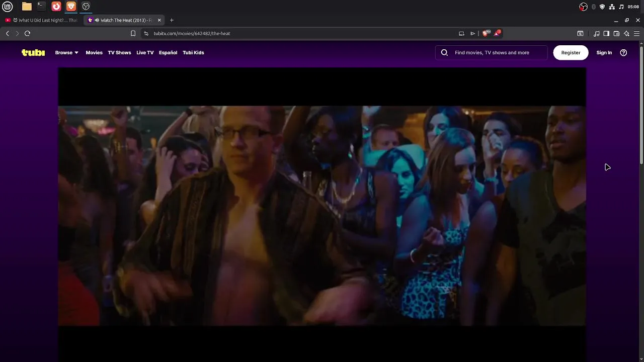Open Leo AI sparkle toolbar icon
Screen dimensions: 644x362
pyautogui.click(x=626, y=34)
